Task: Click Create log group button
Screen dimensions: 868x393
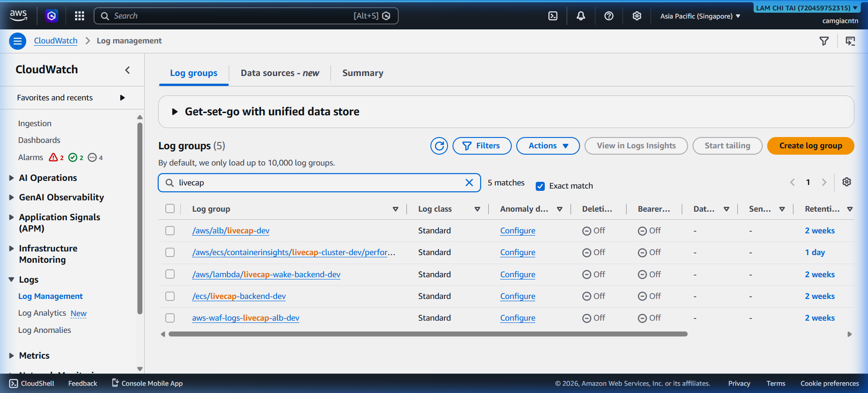Action: pos(811,146)
